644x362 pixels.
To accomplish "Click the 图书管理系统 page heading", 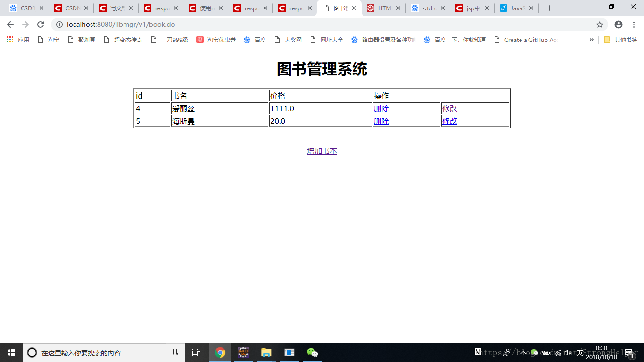I will [322, 69].
